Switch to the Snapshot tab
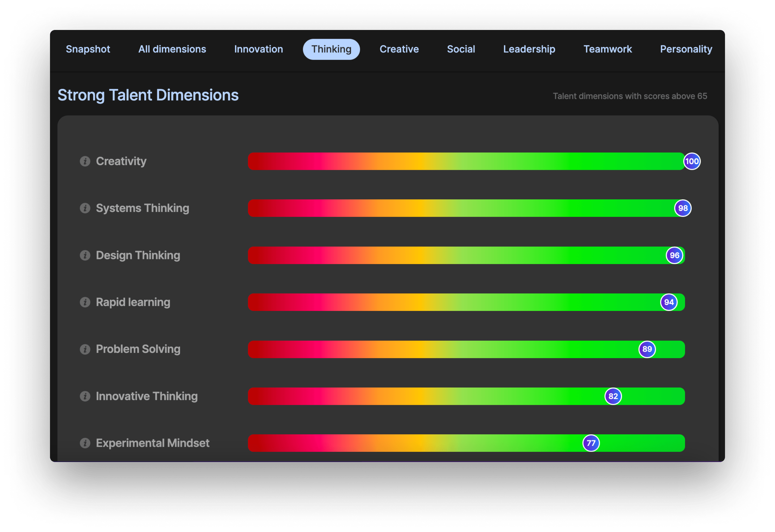Viewport: 775px width, 532px height. coord(88,49)
